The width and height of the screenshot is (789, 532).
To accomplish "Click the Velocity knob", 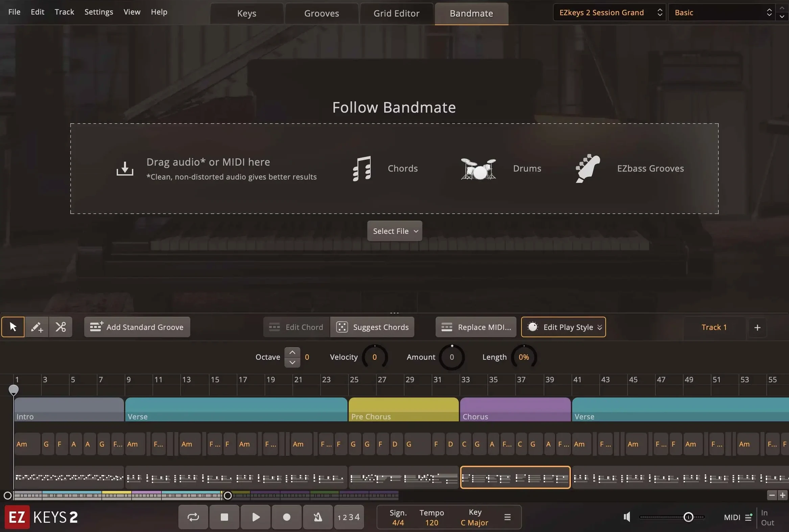I will coord(375,357).
